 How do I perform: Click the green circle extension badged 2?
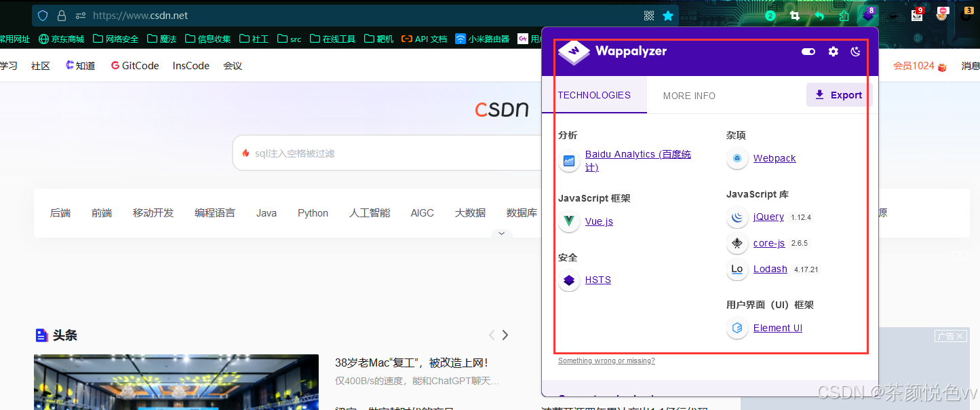tap(770, 16)
